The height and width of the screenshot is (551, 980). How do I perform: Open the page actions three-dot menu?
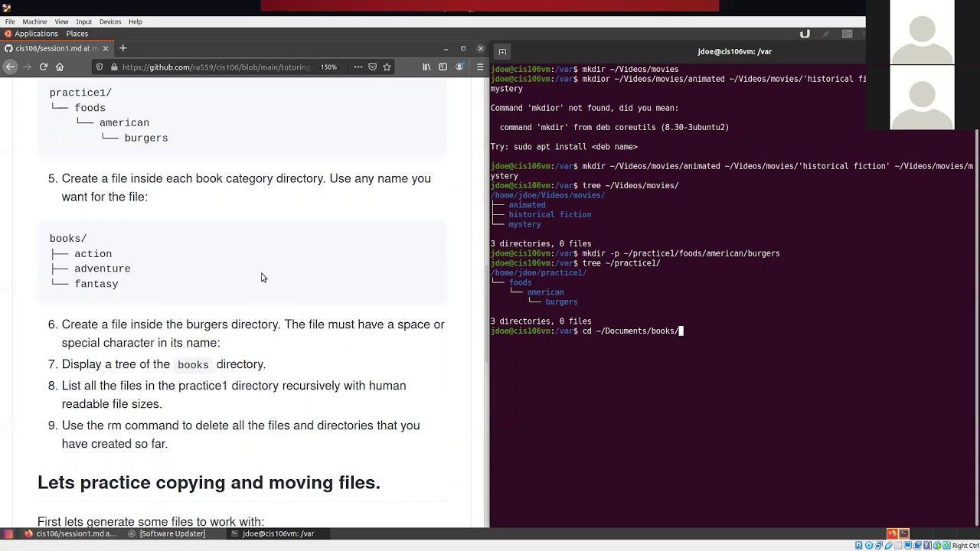click(x=358, y=67)
